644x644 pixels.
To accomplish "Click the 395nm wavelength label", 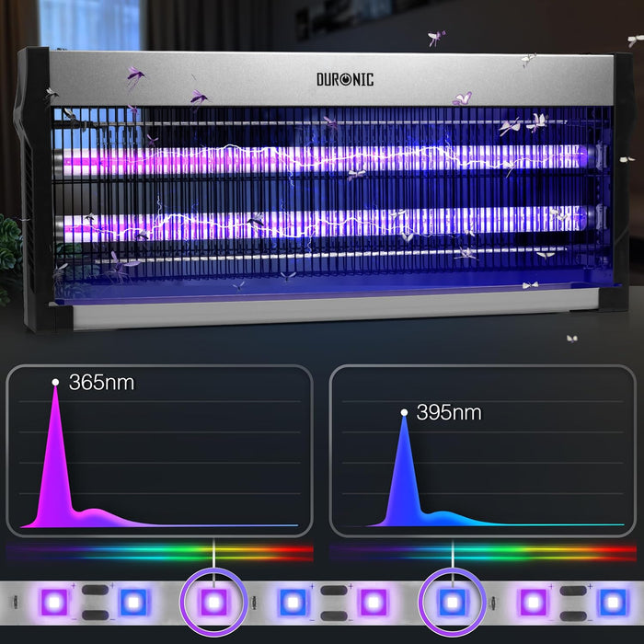I will (x=449, y=412).
